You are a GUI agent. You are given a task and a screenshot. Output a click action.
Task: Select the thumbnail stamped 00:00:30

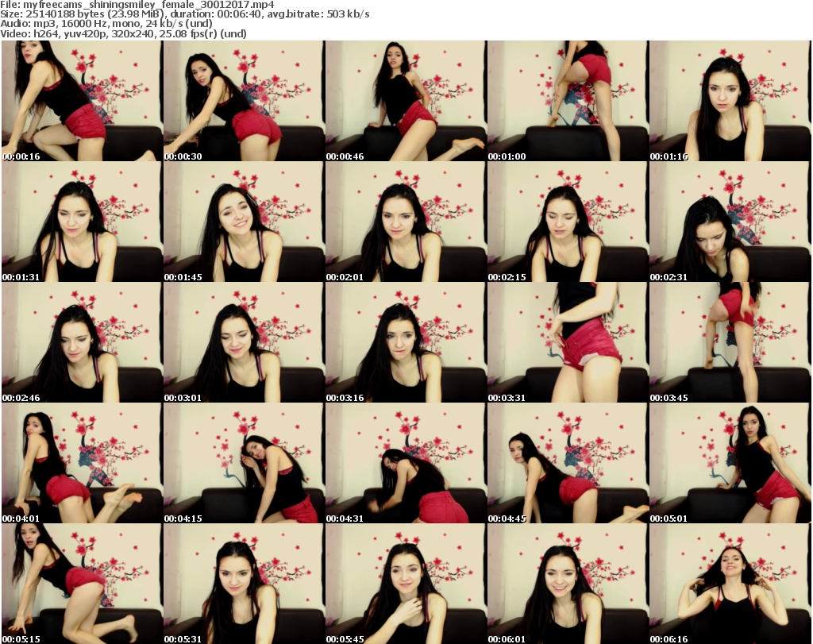[244, 101]
